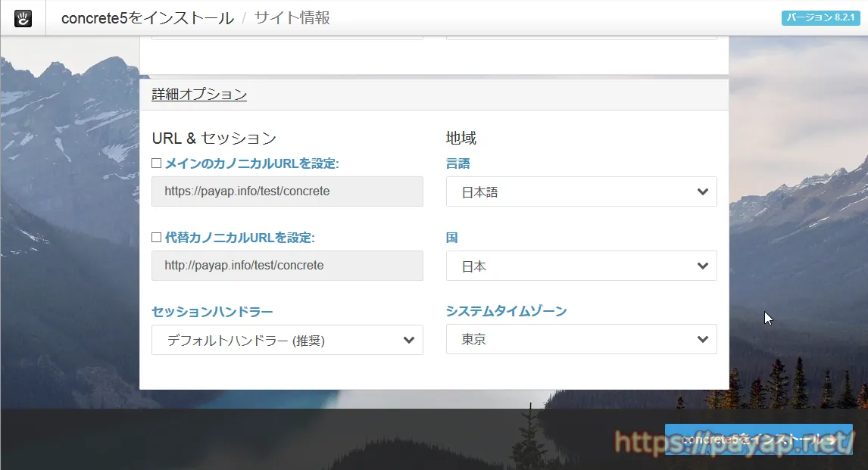The image size is (868, 470).
Task: Click the セッションハンドラー label
Action: click(212, 312)
